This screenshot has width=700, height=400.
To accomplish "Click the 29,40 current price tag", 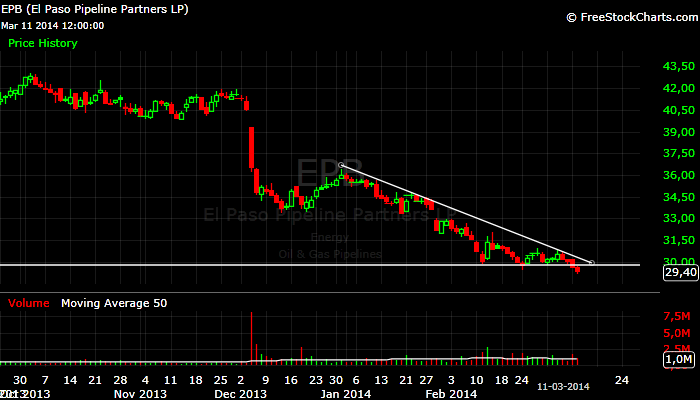I will click(x=680, y=272).
